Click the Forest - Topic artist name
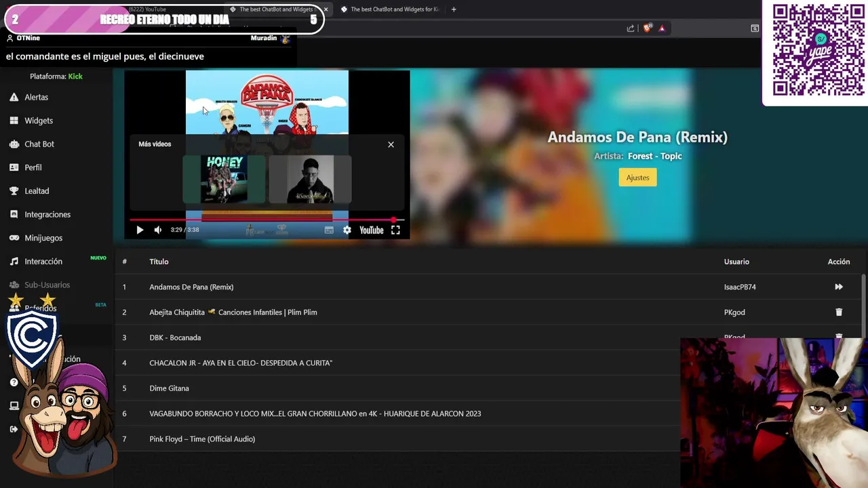868x488 pixels. pyautogui.click(x=655, y=156)
